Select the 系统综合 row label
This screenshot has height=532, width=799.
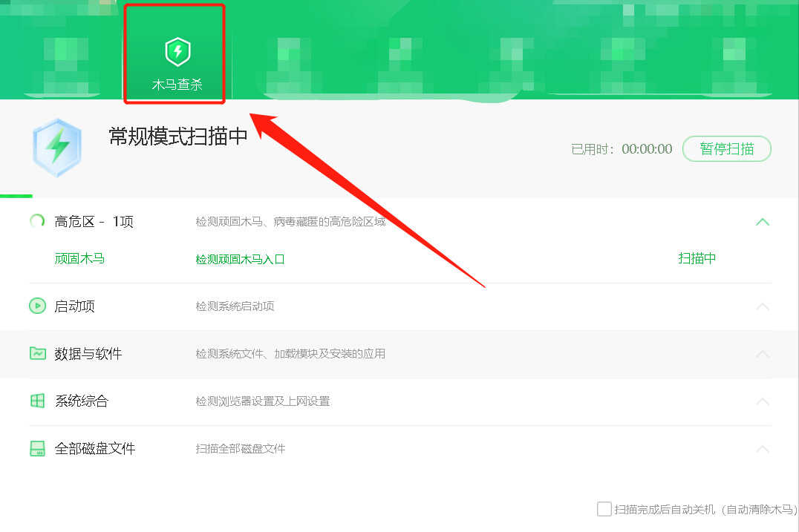point(82,401)
